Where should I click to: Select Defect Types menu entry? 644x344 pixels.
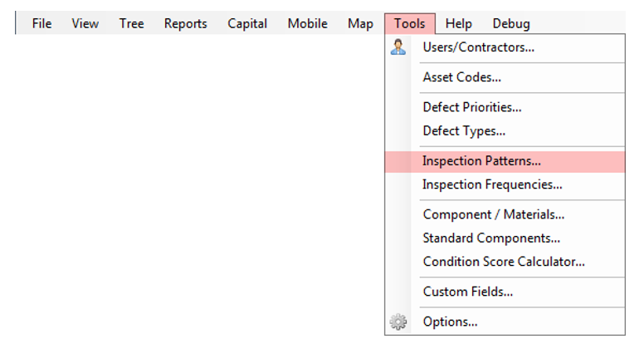click(464, 130)
